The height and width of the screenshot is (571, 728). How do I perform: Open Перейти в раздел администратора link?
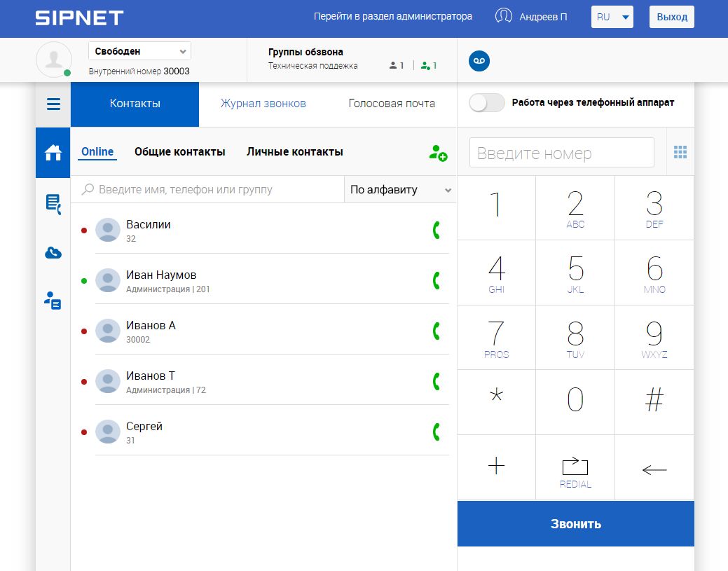tap(392, 17)
